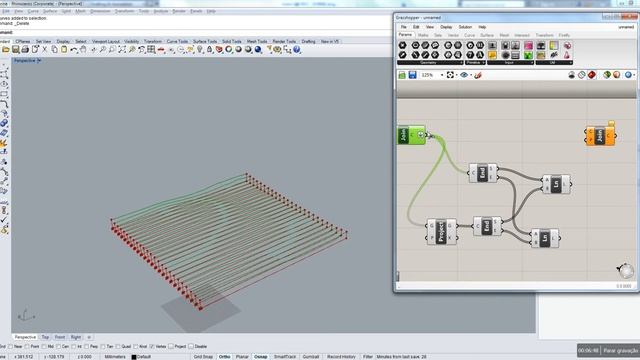Click the pink Colour Swatch component icon
The image size is (640, 360).
click(529, 45)
